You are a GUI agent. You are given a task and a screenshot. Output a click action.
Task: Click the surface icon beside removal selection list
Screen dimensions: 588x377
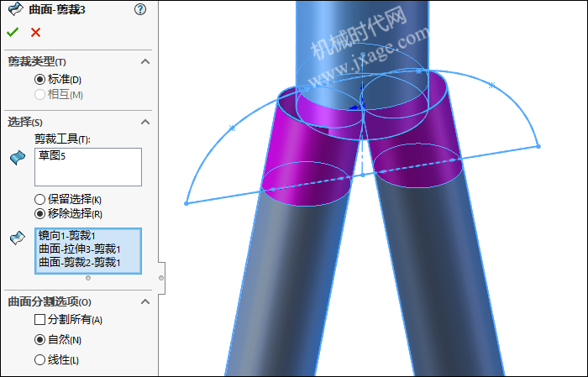coord(18,238)
